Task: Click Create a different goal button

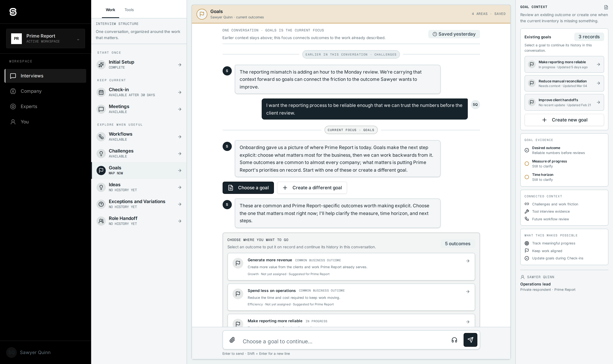Action: pyautogui.click(x=312, y=188)
